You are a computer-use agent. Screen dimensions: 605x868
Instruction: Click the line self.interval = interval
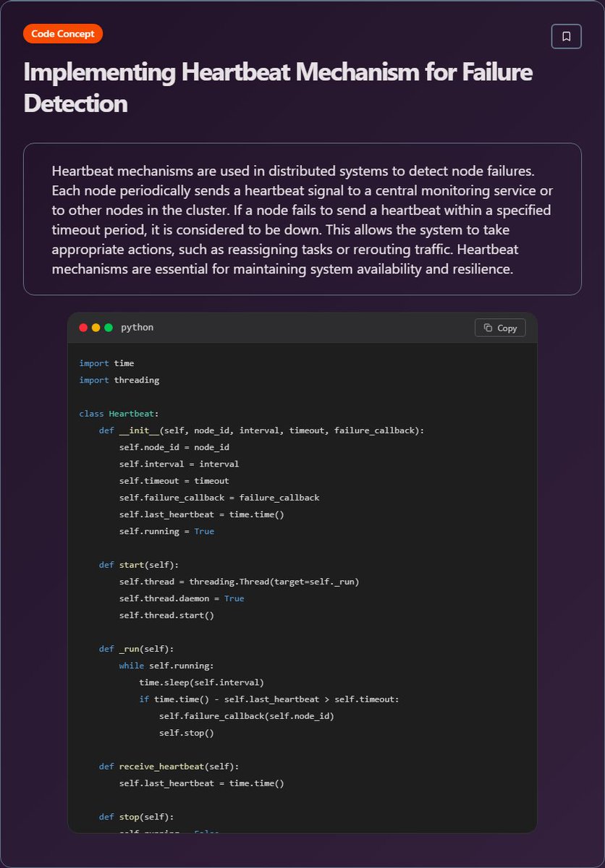pos(179,464)
